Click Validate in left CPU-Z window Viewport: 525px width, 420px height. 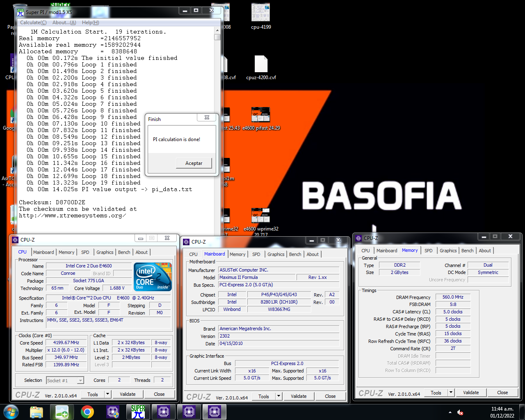click(x=128, y=394)
